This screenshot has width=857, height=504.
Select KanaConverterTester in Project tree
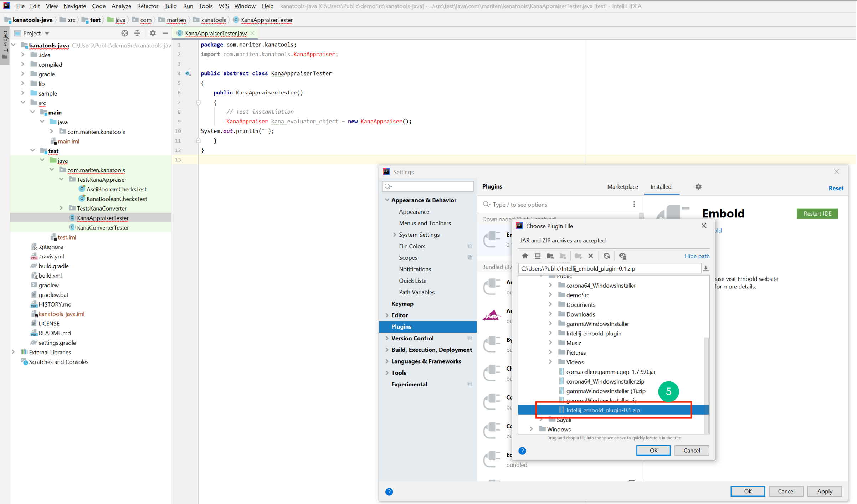(x=103, y=227)
